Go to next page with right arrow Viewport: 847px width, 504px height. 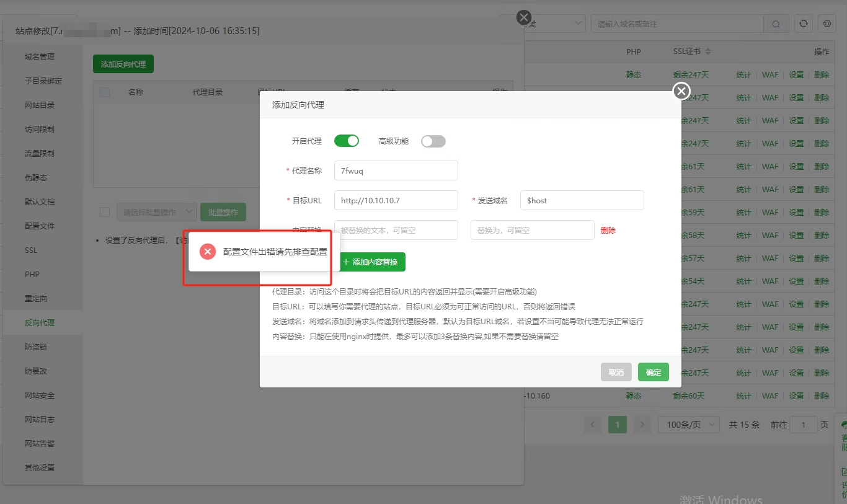point(642,425)
